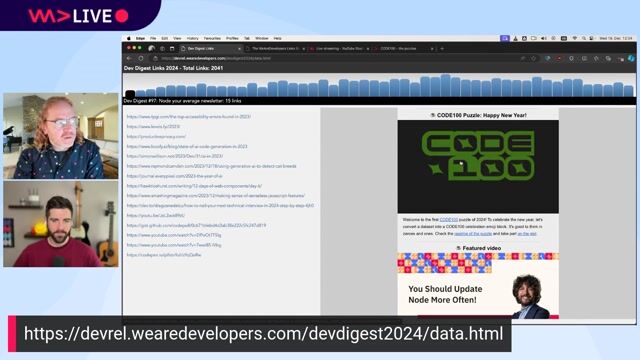Open the Edit menu

(164, 38)
